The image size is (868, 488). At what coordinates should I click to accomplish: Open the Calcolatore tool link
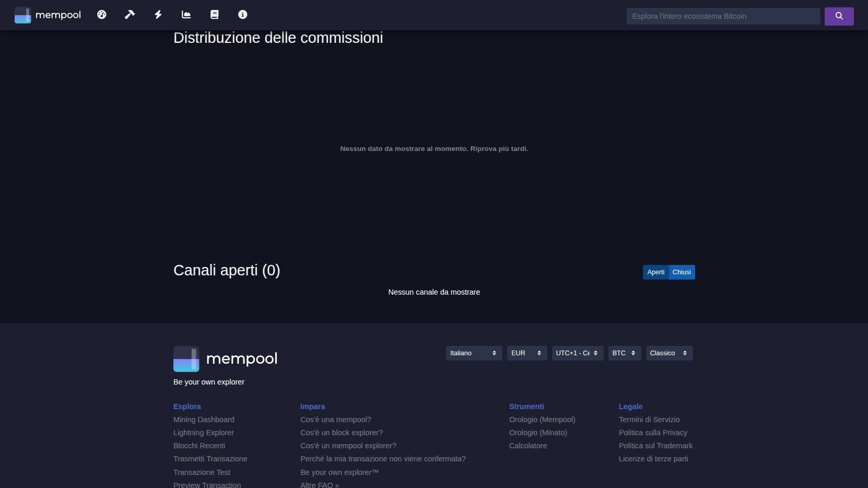tap(528, 446)
